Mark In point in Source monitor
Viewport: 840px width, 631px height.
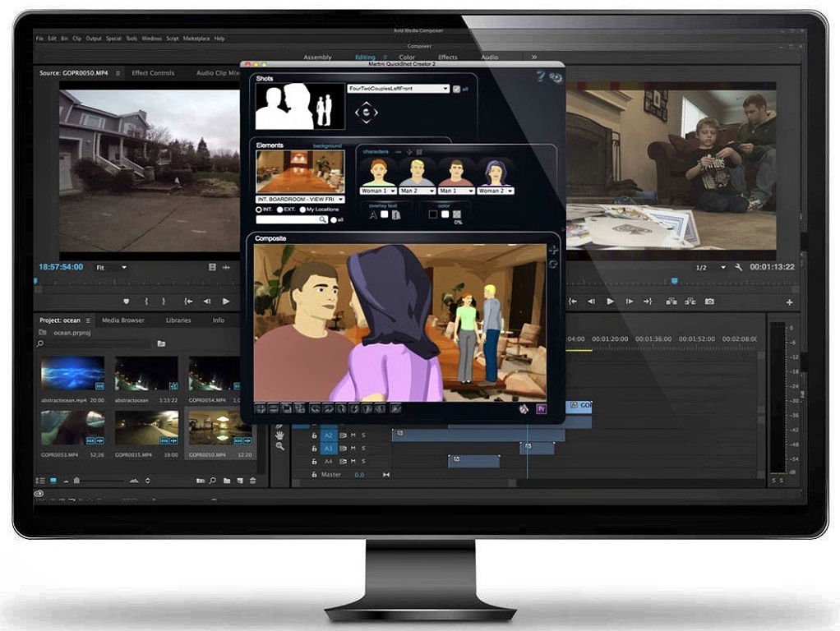tap(146, 302)
